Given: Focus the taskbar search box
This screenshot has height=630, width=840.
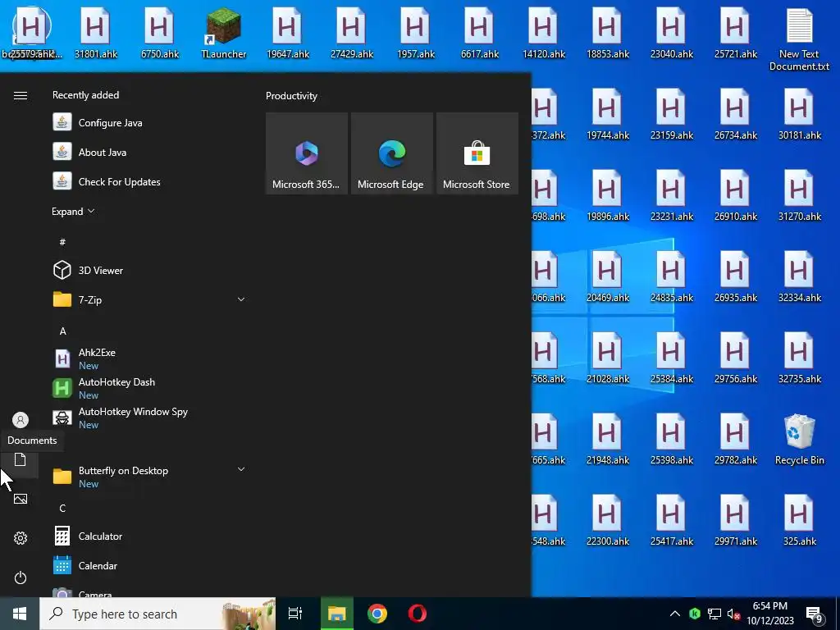Looking at the screenshot, I should 157,614.
